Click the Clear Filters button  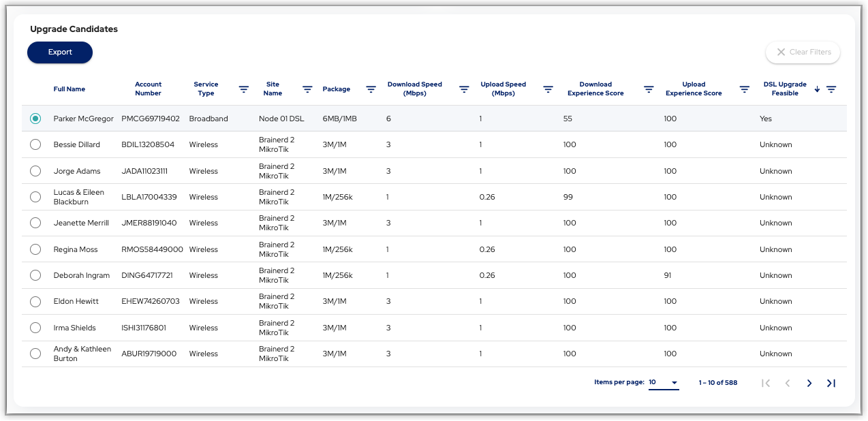803,52
